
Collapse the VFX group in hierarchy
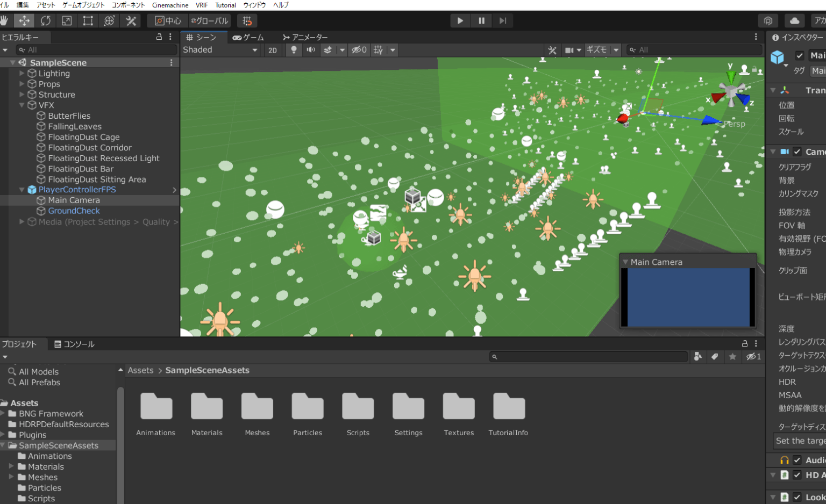click(x=21, y=105)
